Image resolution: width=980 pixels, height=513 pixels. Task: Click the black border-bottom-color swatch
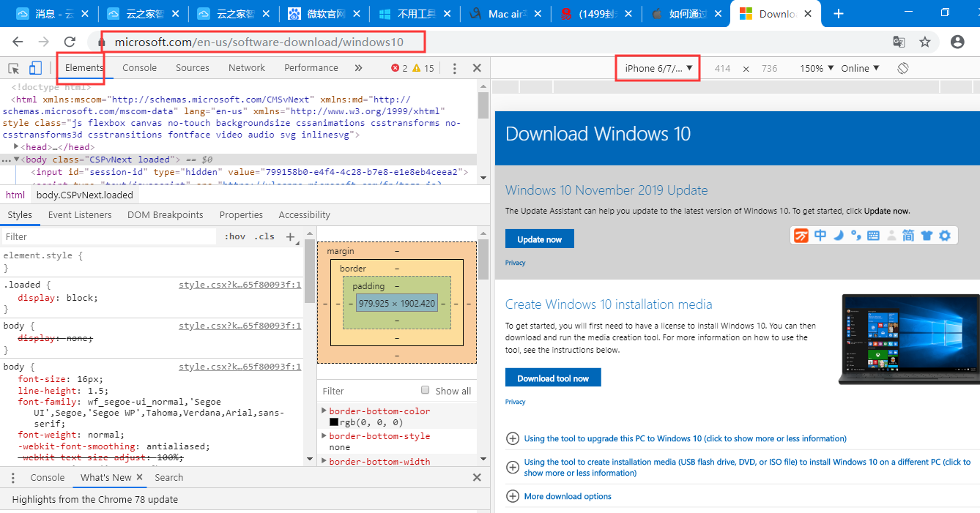pyautogui.click(x=334, y=422)
